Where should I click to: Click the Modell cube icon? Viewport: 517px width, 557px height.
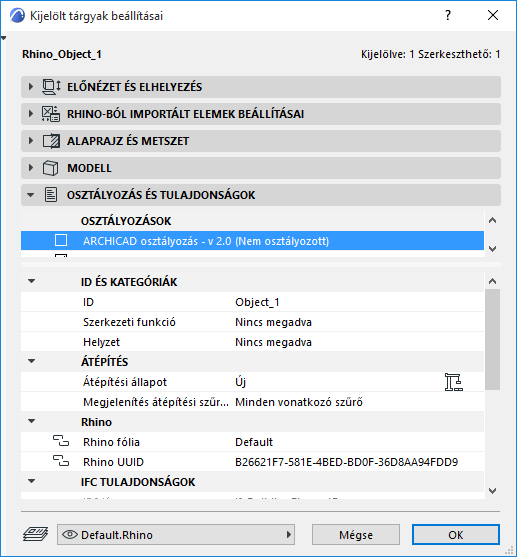click(50, 168)
